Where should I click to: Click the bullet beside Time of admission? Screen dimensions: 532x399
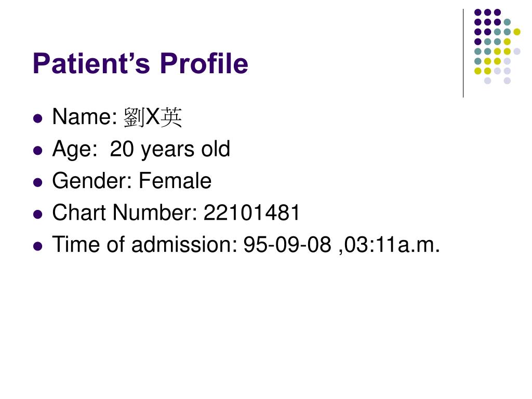tap(38, 246)
